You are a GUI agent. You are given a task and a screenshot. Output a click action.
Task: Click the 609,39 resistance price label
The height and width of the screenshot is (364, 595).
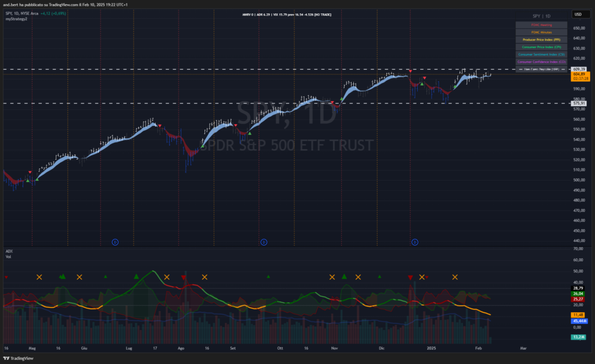(579, 69)
